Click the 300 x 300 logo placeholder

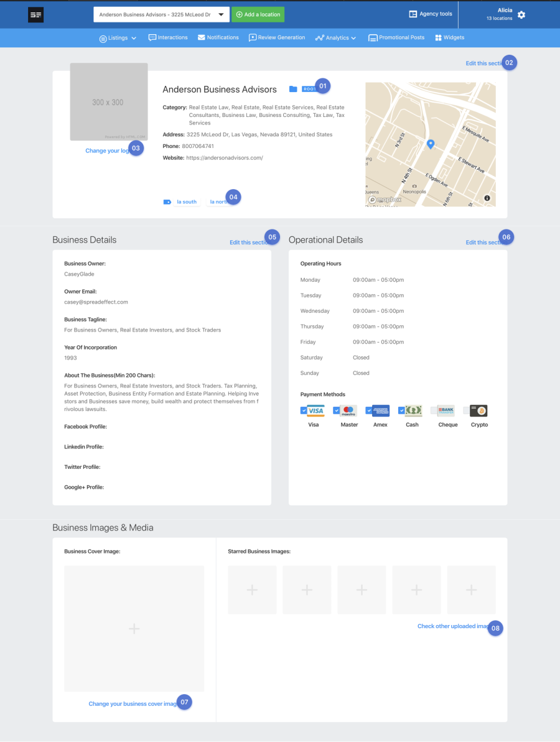(x=109, y=102)
